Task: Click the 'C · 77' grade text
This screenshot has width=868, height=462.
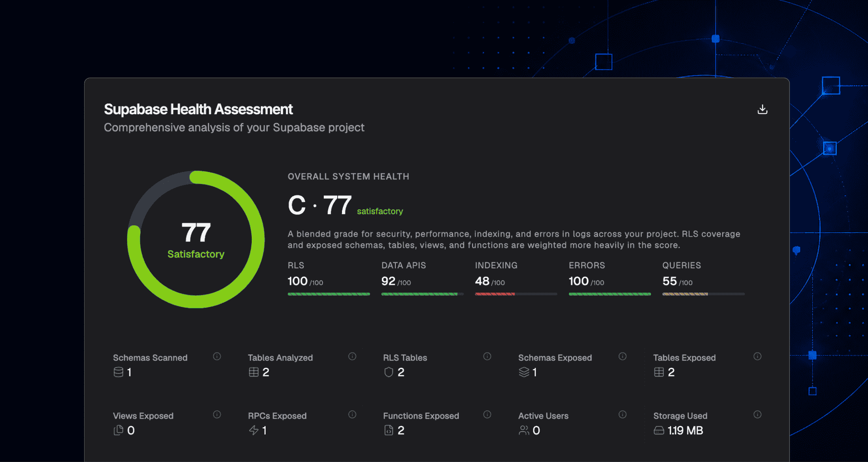Action: click(x=320, y=205)
